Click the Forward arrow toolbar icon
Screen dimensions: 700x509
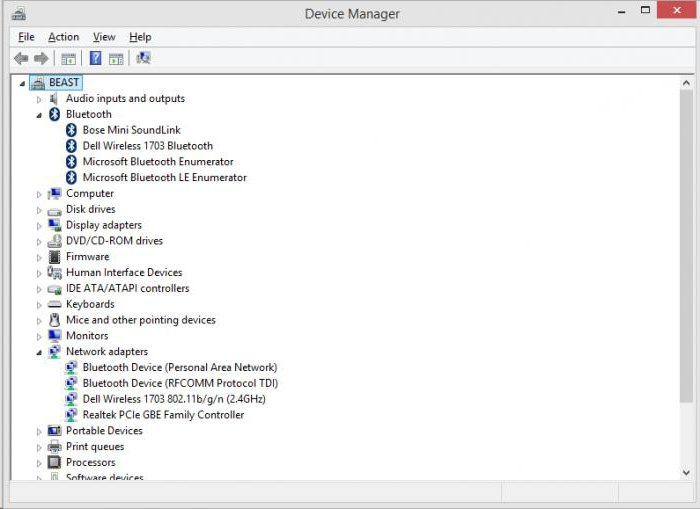click(41, 58)
